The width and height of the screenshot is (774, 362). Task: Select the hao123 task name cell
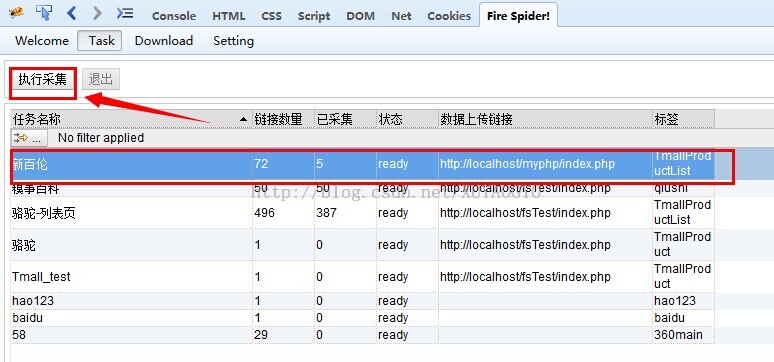[x=131, y=301]
